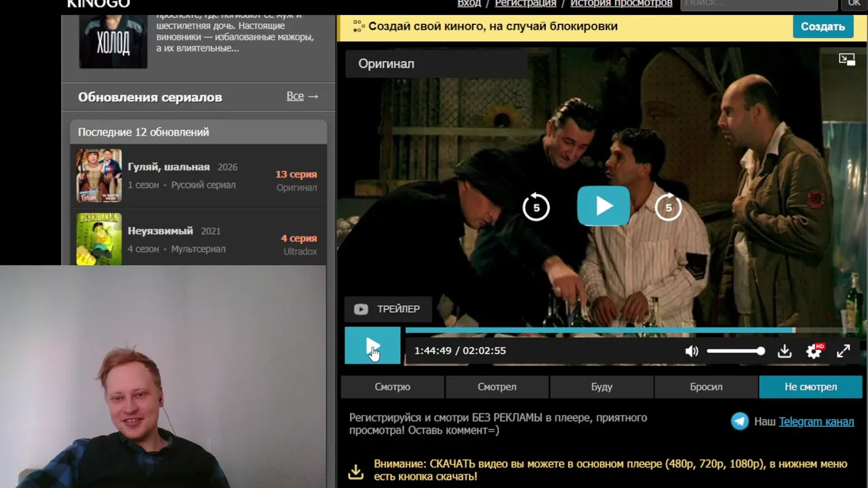Image resolution: width=868 pixels, height=488 pixels.
Task: Select the Смотрел status tab
Action: point(497,387)
